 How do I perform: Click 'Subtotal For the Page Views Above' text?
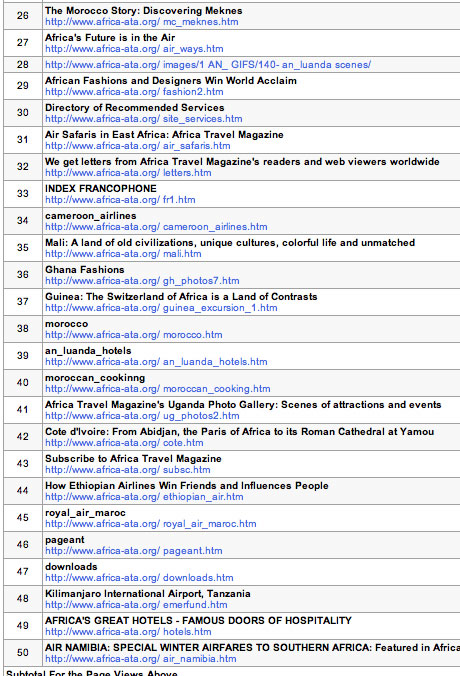tap(92, 673)
